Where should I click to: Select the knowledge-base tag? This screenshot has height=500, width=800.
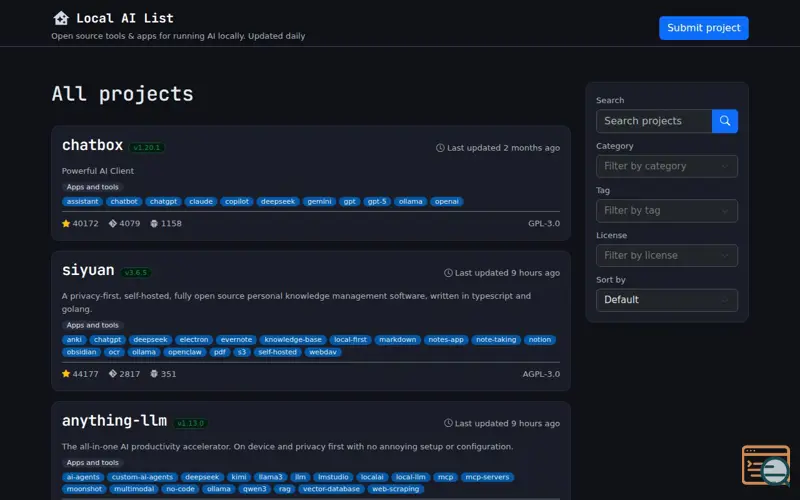(293, 340)
